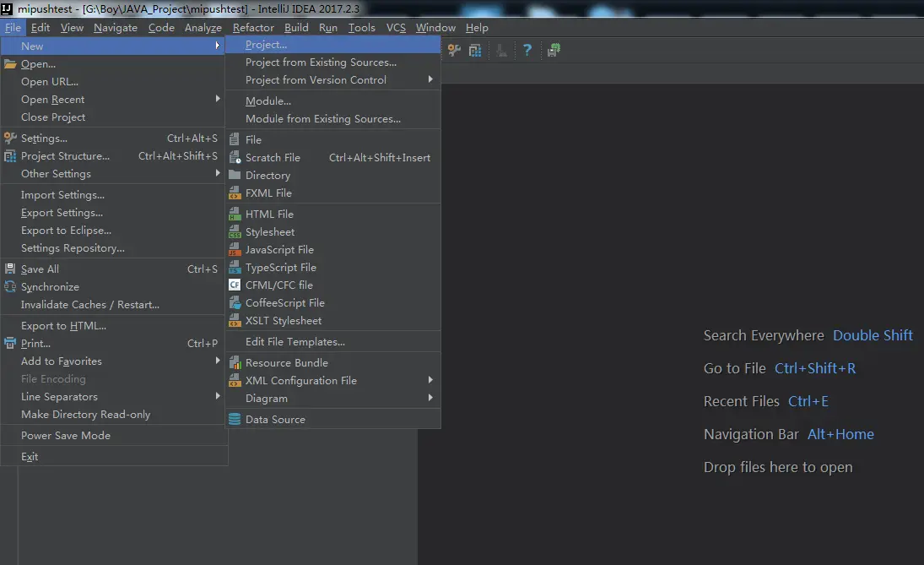This screenshot has width=924, height=565.
Task: Click Open URL... in the File menu
Action: (x=114, y=81)
